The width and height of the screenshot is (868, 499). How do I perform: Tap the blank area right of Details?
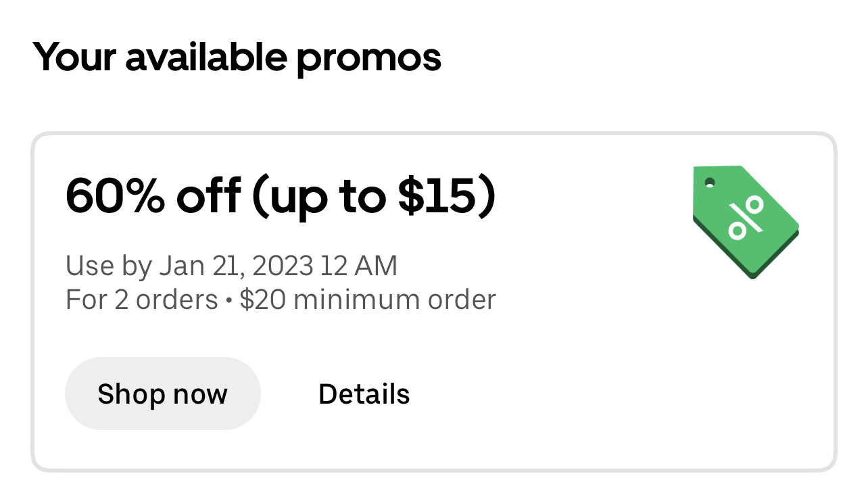[608, 394]
